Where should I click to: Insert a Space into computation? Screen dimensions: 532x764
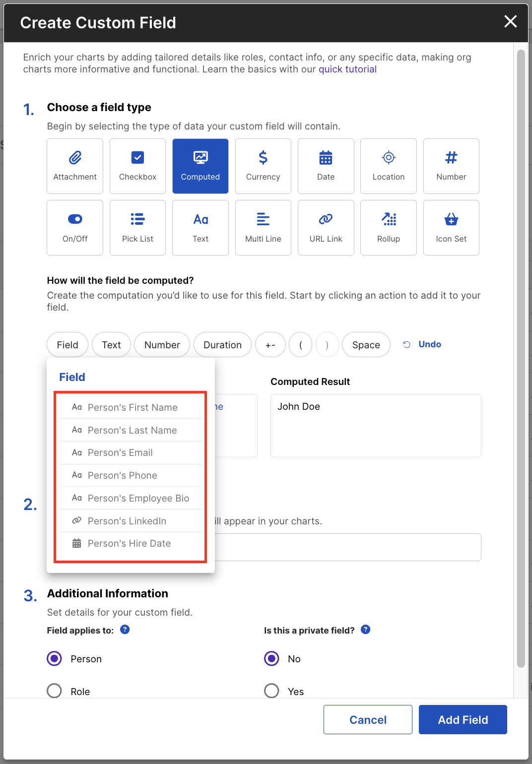pyautogui.click(x=366, y=345)
